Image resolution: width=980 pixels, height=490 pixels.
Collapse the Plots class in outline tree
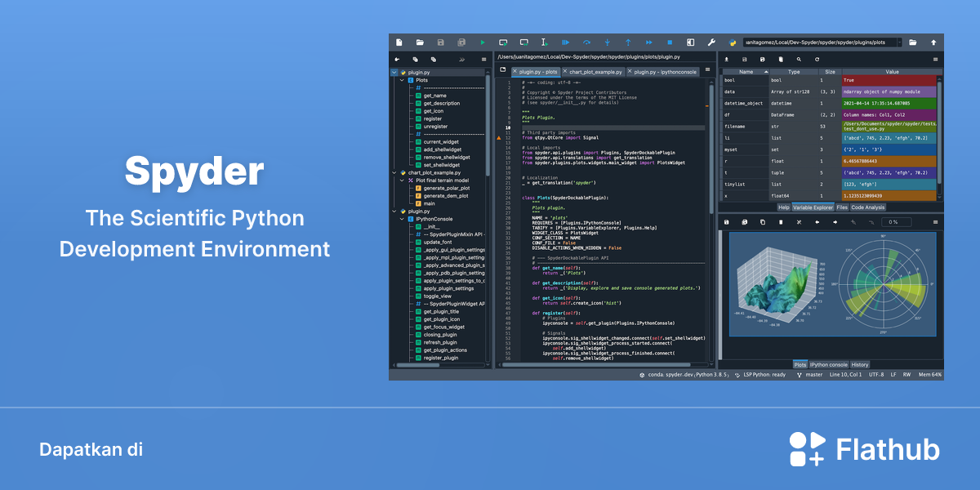[x=401, y=80]
